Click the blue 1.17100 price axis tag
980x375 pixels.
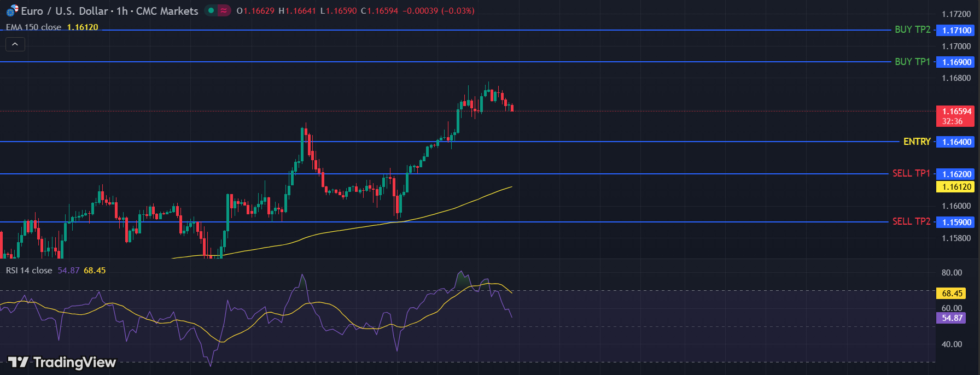click(x=956, y=31)
